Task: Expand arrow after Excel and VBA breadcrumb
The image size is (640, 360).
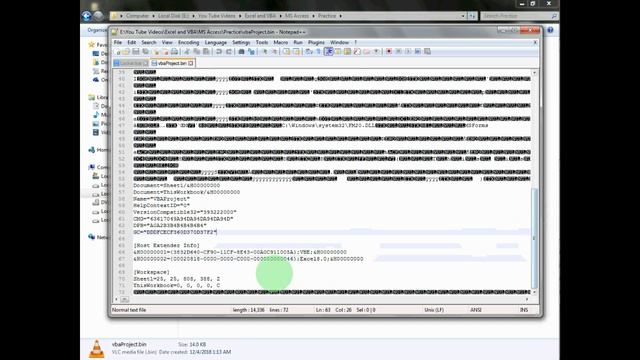Action: (x=281, y=16)
